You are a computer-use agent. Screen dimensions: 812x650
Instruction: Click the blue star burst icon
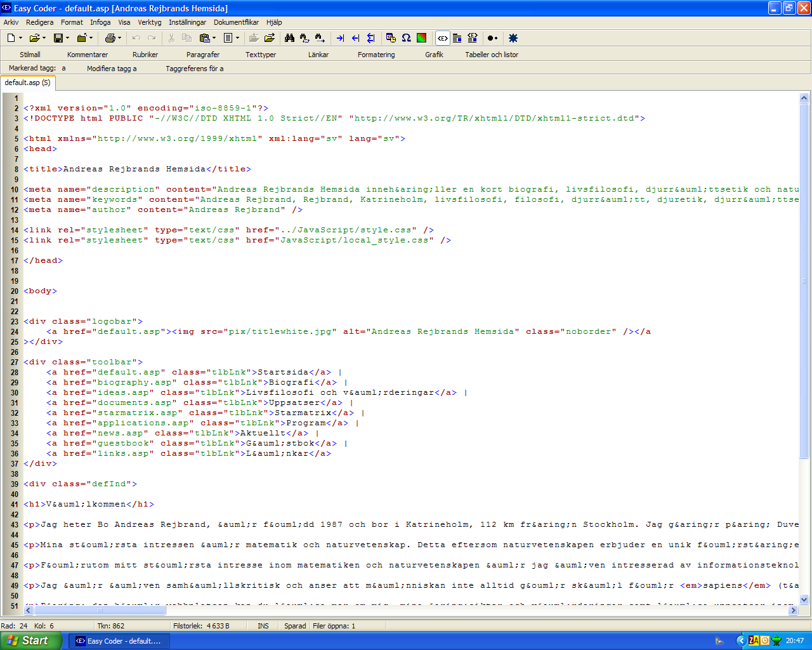pyautogui.click(x=513, y=38)
